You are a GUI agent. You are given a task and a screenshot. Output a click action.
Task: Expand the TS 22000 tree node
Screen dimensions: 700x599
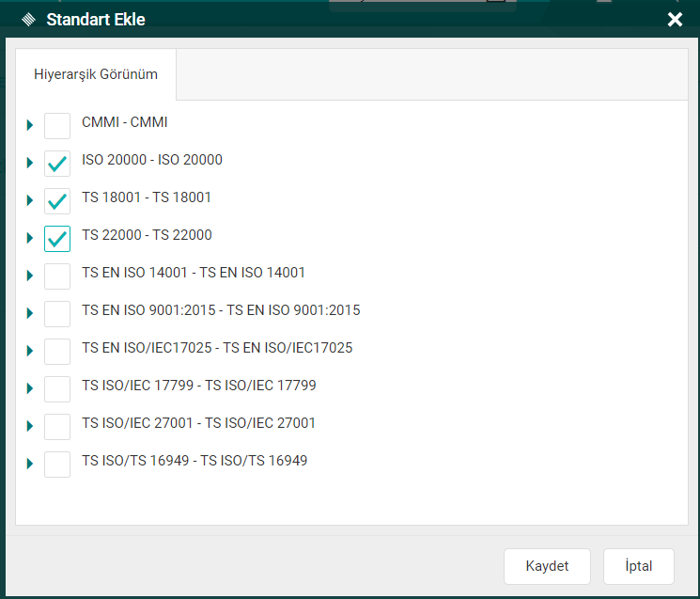[30, 237]
